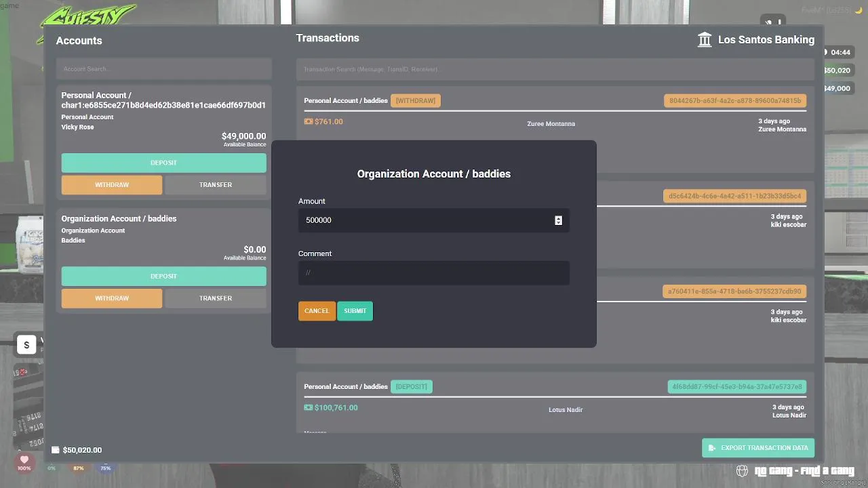Click the Vicky Rose account holder name

77,127
